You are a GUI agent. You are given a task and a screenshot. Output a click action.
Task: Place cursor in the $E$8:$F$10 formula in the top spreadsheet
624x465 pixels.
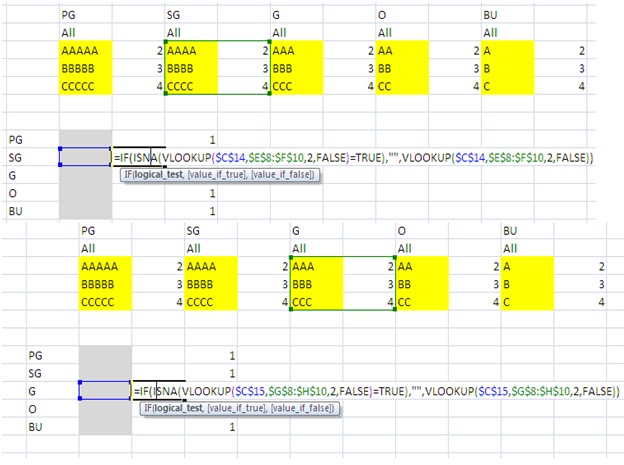coord(275,158)
